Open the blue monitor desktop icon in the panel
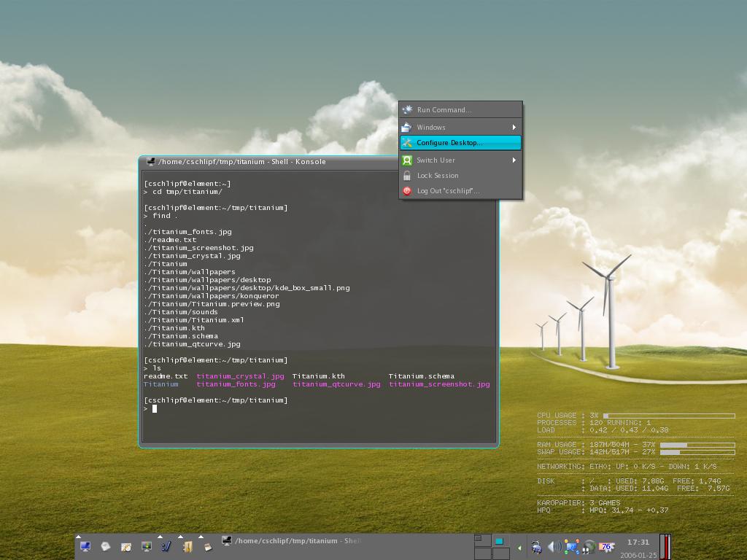This screenshot has height=560, width=747. (86, 546)
